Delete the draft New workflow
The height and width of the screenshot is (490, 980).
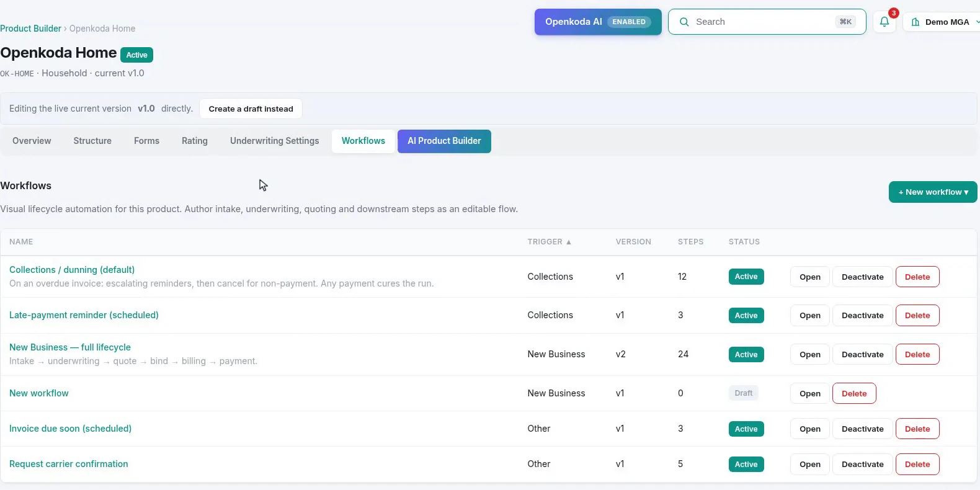coord(854,393)
